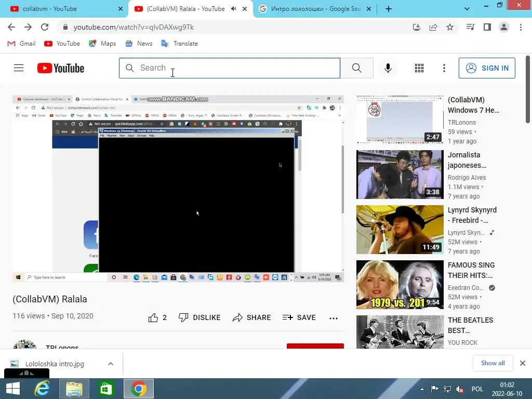
Task: Close the Google Search tab
Action: point(369,9)
